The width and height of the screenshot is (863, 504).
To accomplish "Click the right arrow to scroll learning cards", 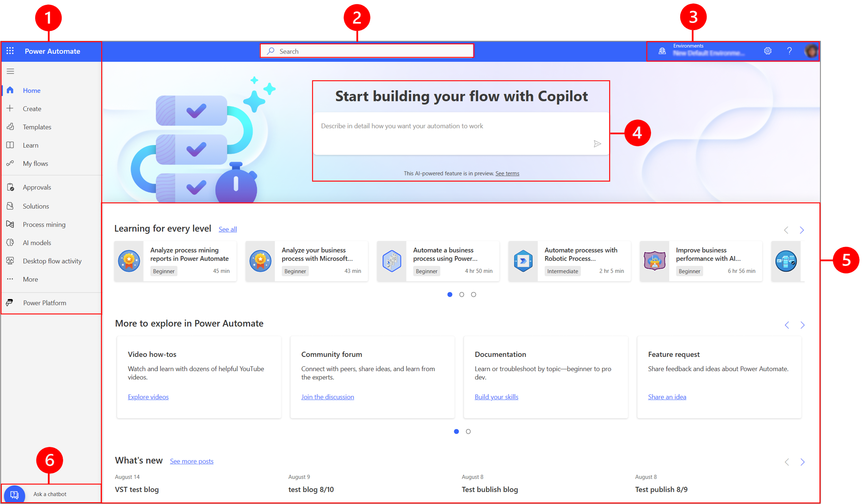I will pyautogui.click(x=802, y=230).
